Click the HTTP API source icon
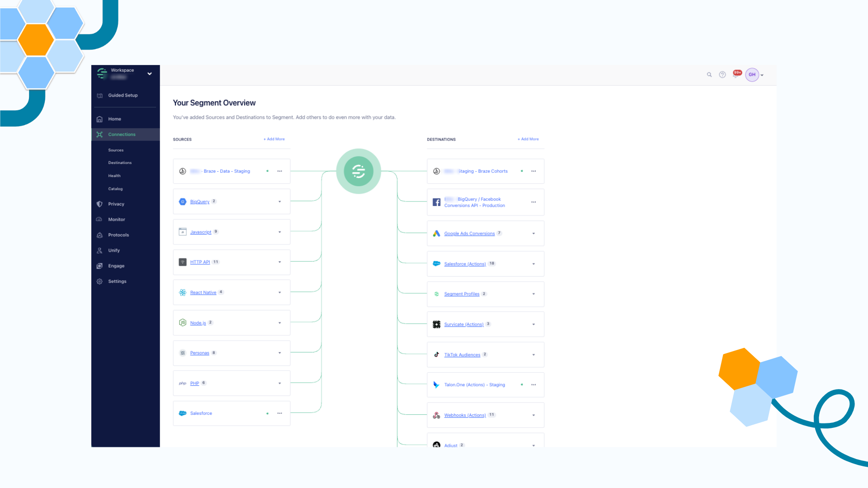This screenshot has height=488, width=868. [x=183, y=262]
